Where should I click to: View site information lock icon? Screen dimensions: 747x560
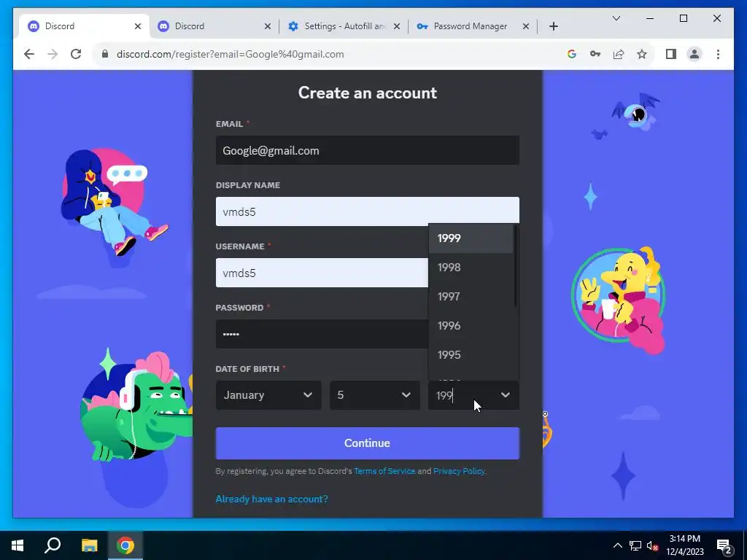[x=105, y=54]
